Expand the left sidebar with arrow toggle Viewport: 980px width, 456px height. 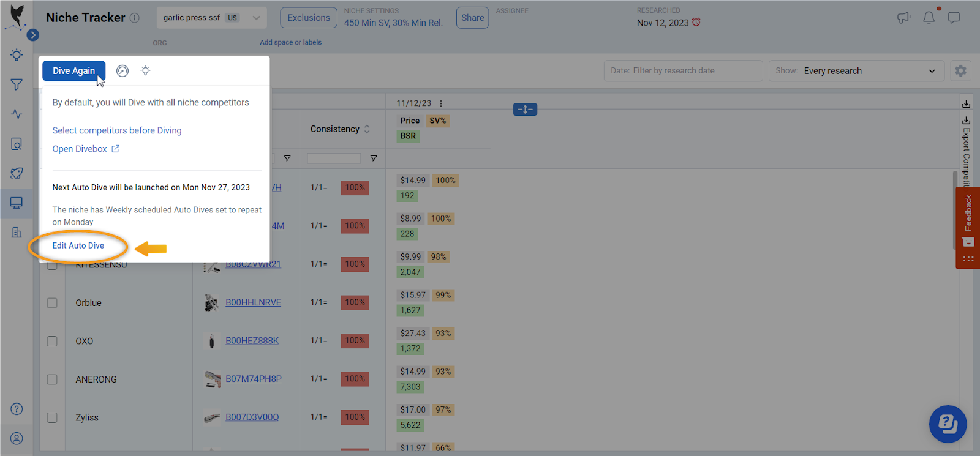click(33, 35)
